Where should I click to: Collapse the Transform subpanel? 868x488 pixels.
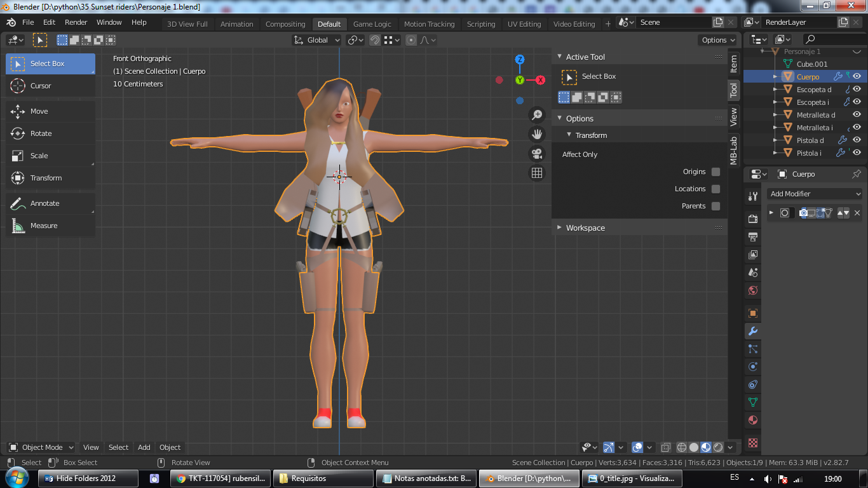tap(570, 135)
